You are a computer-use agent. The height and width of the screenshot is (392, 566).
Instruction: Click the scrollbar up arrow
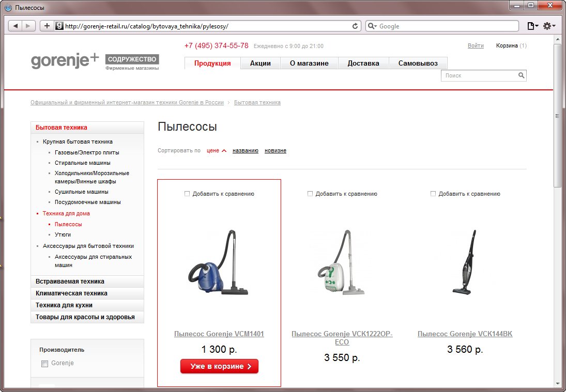pos(557,39)
